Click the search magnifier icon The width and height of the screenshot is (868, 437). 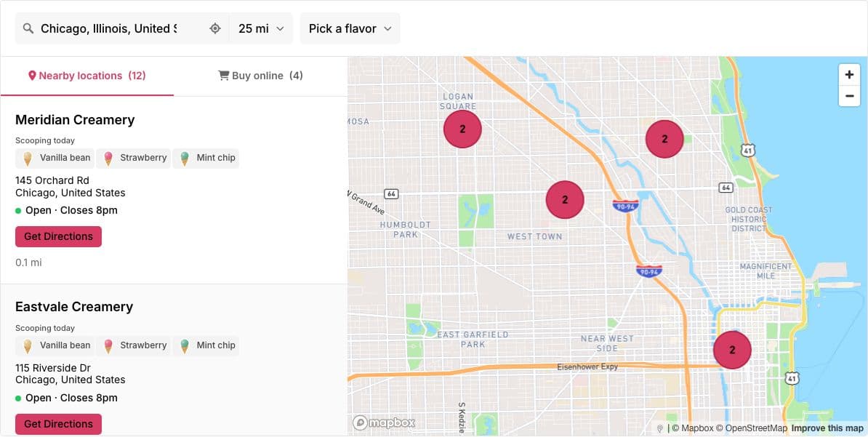(x=28, y=29)
